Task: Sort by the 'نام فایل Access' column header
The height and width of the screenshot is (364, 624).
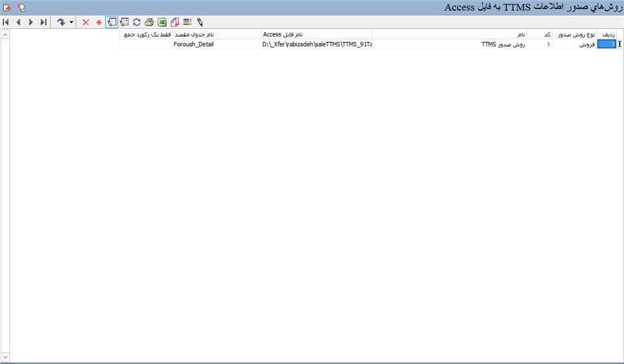Action: pyautogui.click(x=316, y=35)
